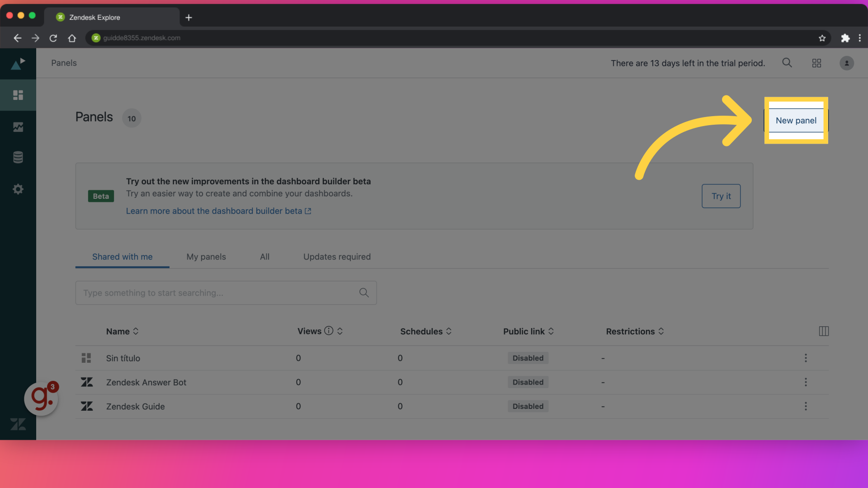This screenshot has width=868, height=488.
Task: Click the Disabled badge for Sin título
Action: (528, 358)
